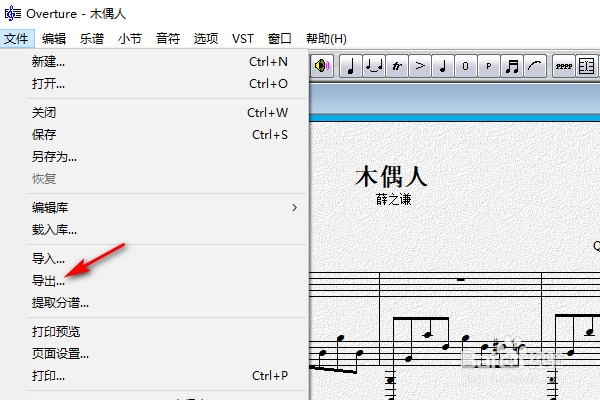Select the beamed eighth notes tool
The height and width of the screenshot is (400, 600).
(x=512, y=66)
